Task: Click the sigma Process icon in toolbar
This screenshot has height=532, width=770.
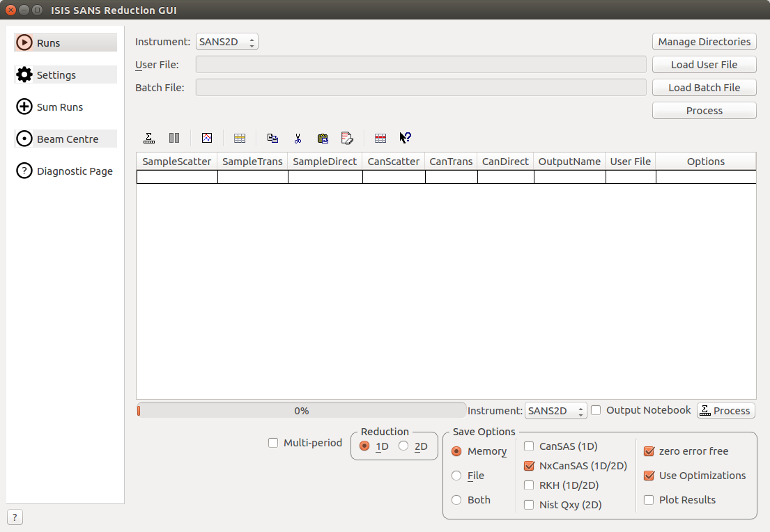Action: 149,138
